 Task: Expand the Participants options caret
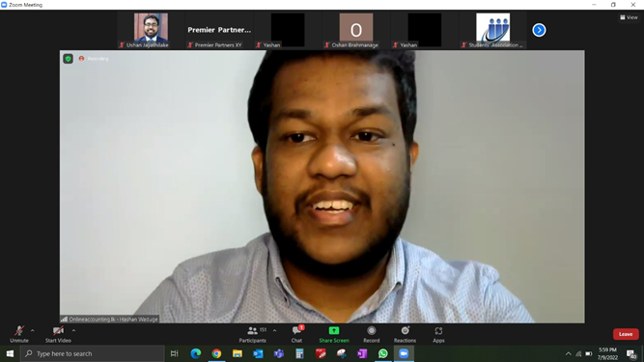pos(274,330)
